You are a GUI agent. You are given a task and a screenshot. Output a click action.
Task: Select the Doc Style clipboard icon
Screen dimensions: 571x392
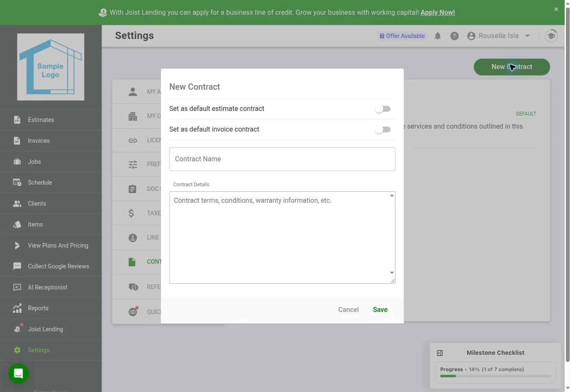pos(133,189)
